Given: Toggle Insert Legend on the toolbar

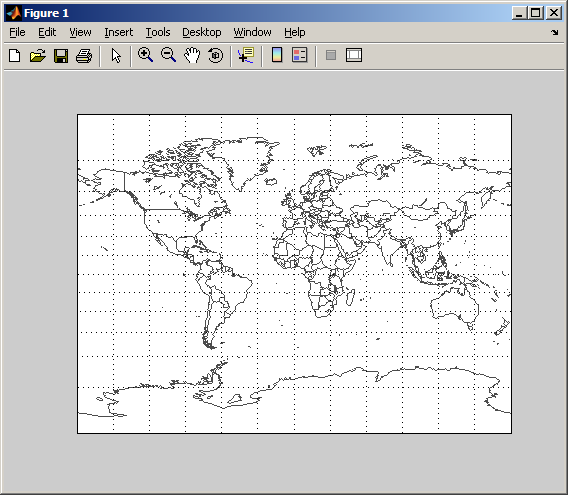Looking at the screenshot, I should point(300,55).
